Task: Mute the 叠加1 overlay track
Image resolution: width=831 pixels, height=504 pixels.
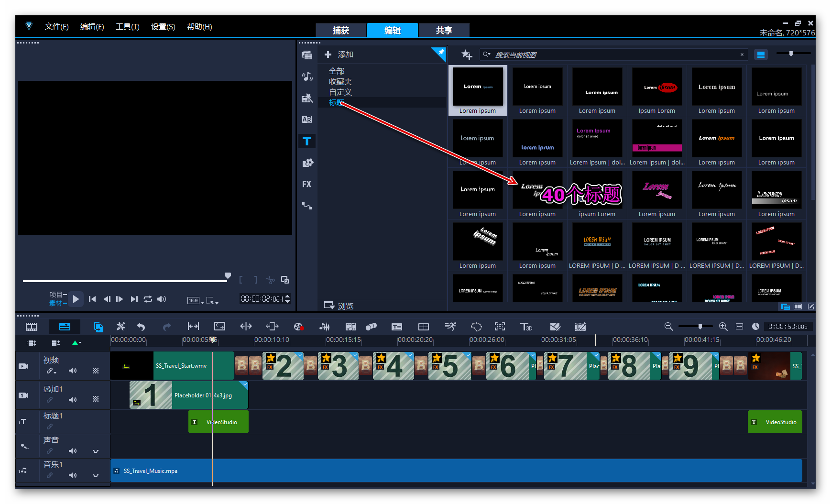Action: (73, 399)
